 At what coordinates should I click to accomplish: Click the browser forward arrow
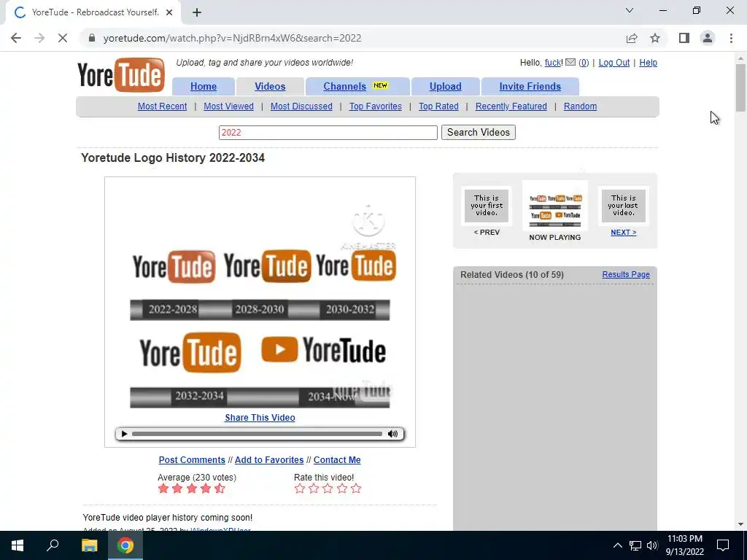39,38
